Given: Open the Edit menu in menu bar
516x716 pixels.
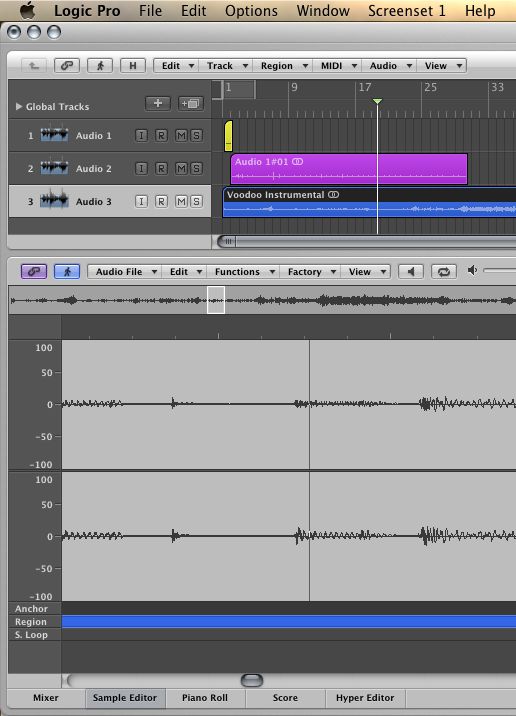Looking at the screenshot, I should (x=193, y=11).
